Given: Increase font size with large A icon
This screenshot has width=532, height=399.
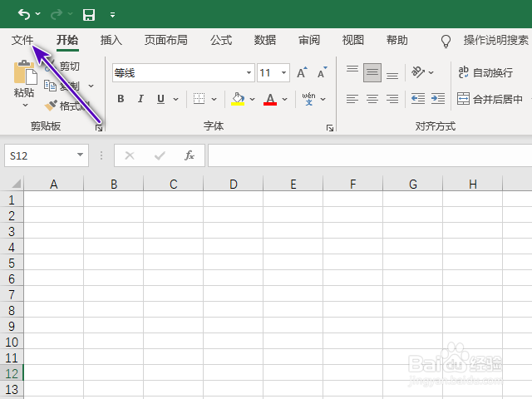Looking at the screenshot, I should (302, 72).
